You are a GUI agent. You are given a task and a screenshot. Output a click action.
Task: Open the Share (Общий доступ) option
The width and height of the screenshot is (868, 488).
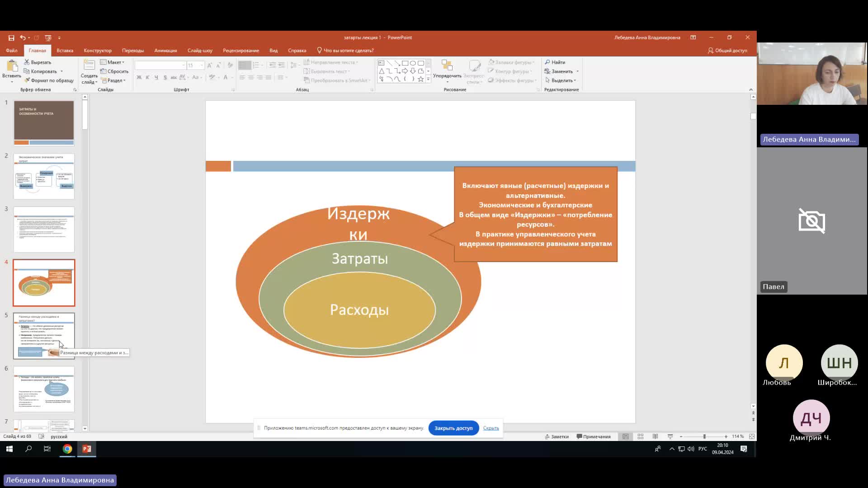[x=727, y=51]
